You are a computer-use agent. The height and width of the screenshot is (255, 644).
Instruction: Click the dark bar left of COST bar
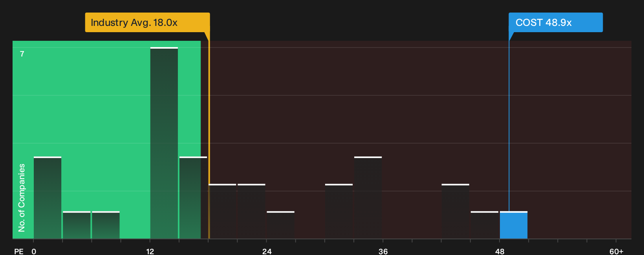pos(485,225)
